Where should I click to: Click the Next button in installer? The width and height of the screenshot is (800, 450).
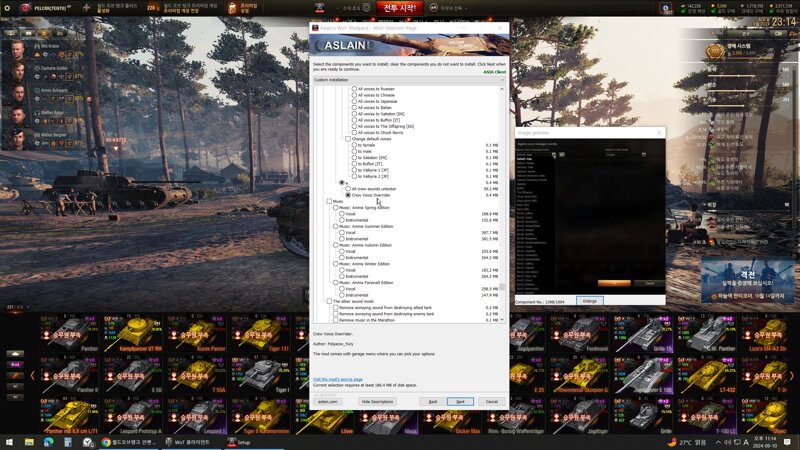point(460,402)
